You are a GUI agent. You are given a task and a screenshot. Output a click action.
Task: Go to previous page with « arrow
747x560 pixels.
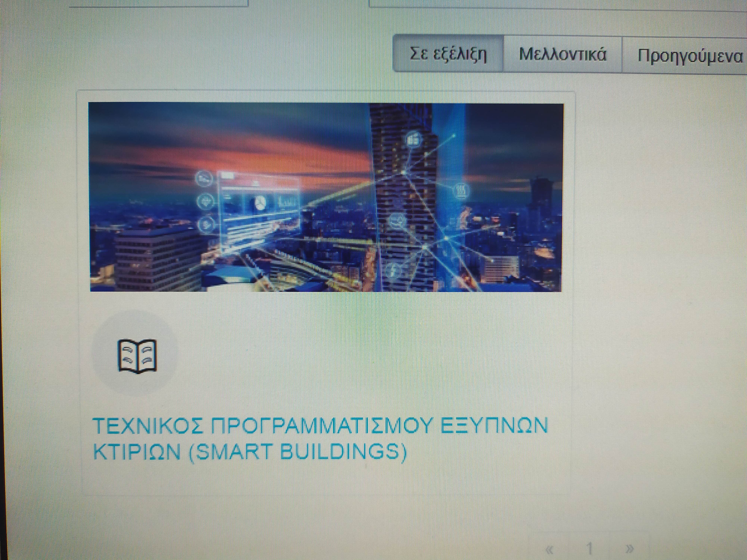coord(549,550)
